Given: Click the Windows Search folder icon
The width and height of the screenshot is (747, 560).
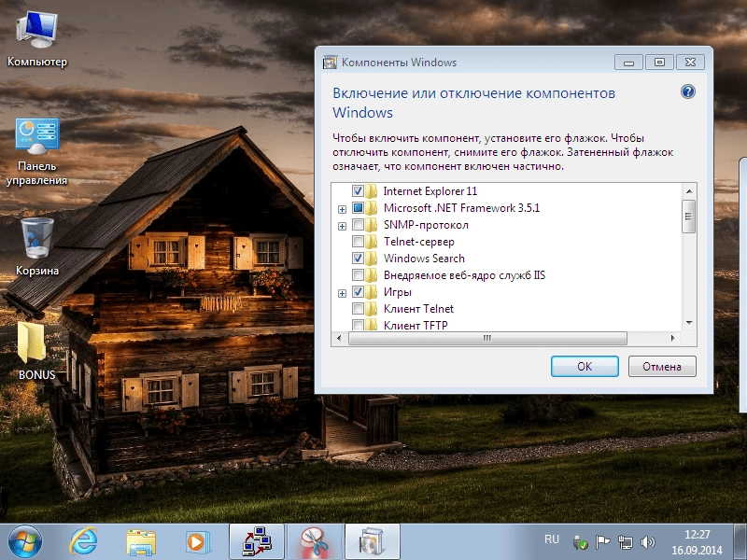Looking at the screenshot, I should (371, 259).
